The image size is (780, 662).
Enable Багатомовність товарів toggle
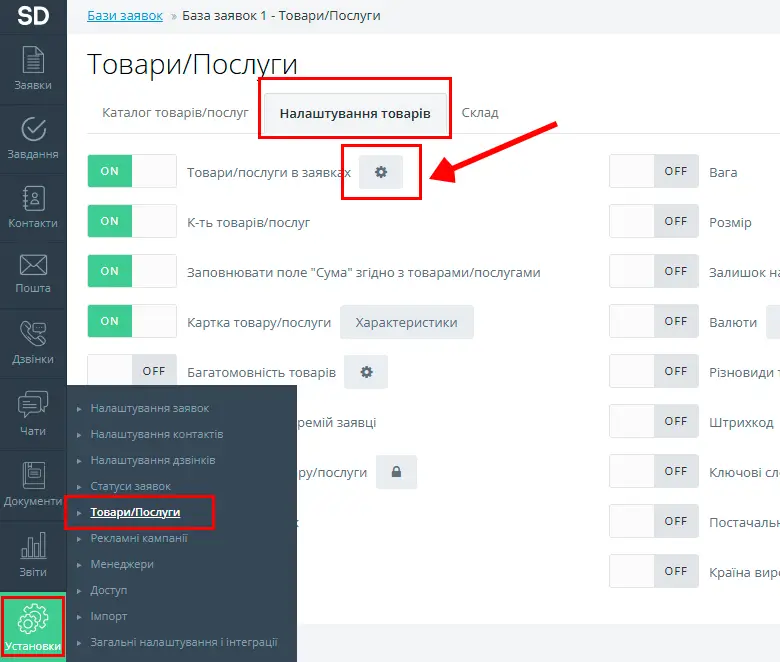(x=132, y=371)
